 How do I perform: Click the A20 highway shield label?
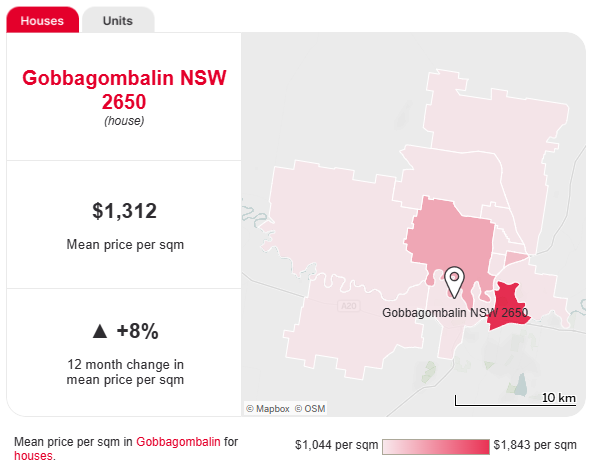click(x=349, y=306)
